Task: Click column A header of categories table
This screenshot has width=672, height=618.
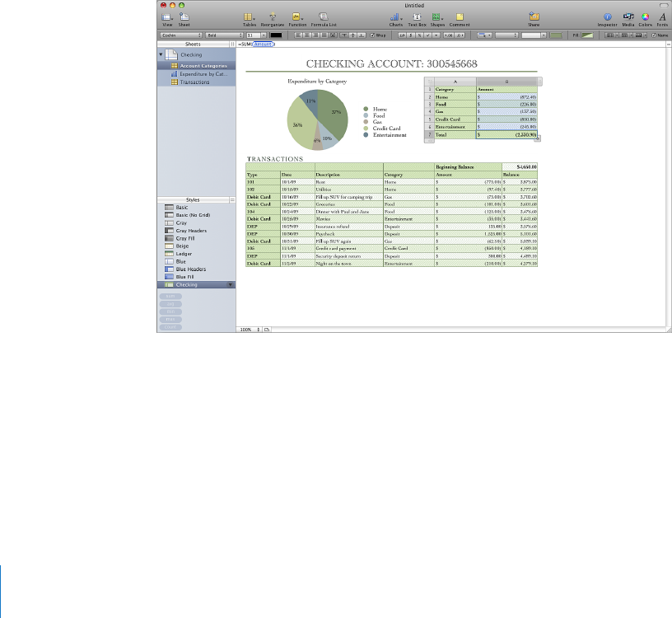Action: [x=455, y=82]
